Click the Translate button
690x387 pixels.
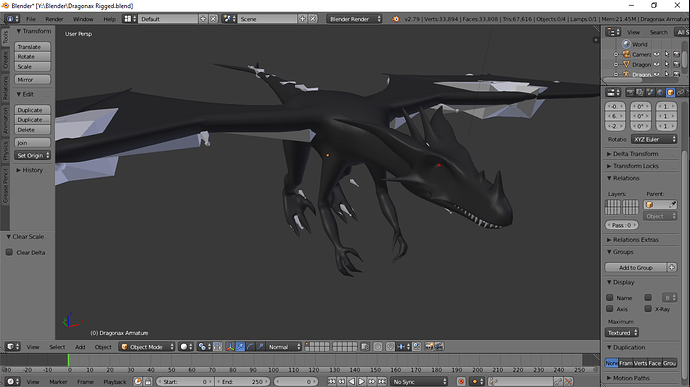click(x=33, y=47)
